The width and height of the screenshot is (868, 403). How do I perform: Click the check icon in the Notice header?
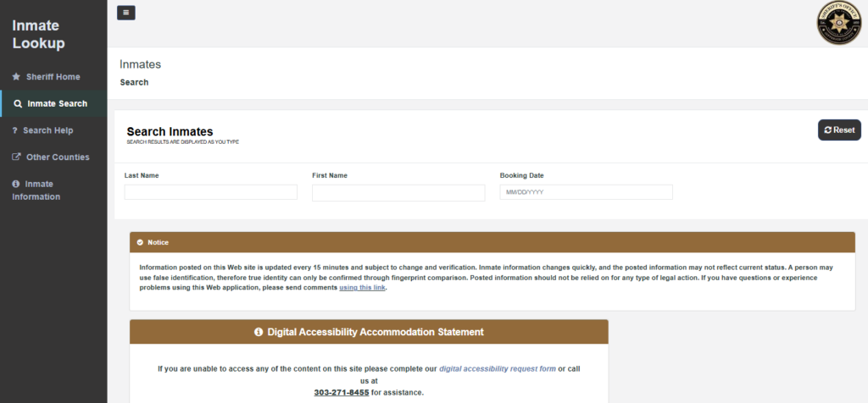pyautogui.click(x=140, y=243)
